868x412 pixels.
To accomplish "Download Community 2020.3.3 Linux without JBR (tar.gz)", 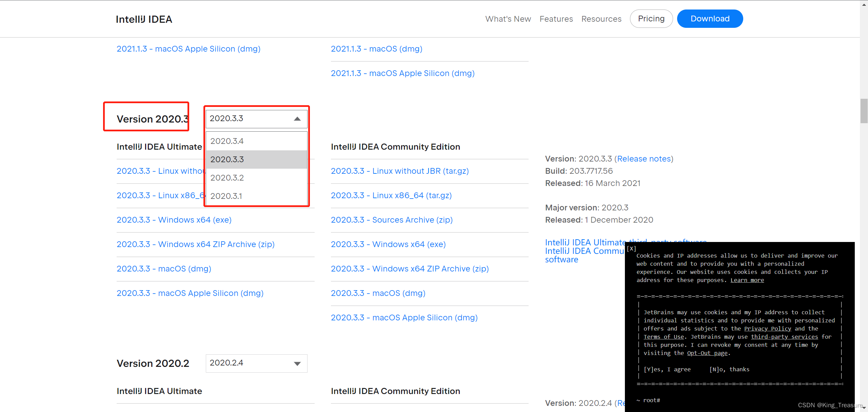I will click(400, 171).
